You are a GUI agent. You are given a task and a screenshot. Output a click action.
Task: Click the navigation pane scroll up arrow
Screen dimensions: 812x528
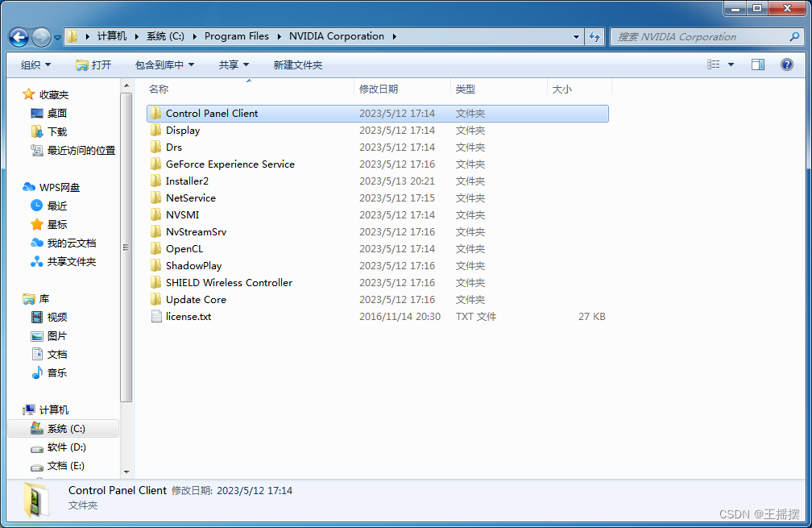(x=126, y=85)
